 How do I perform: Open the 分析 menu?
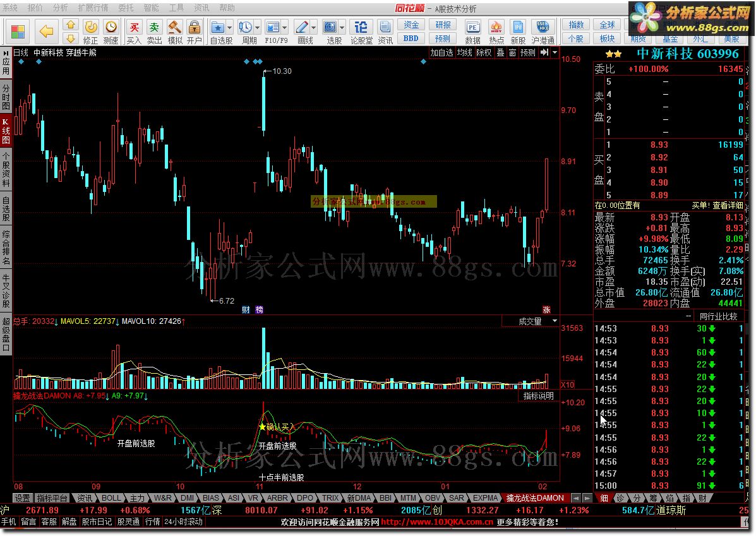[x=60, y=8]
